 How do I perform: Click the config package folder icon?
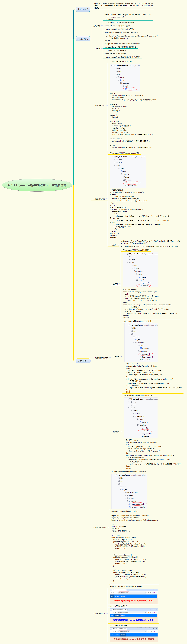point(128,498)
